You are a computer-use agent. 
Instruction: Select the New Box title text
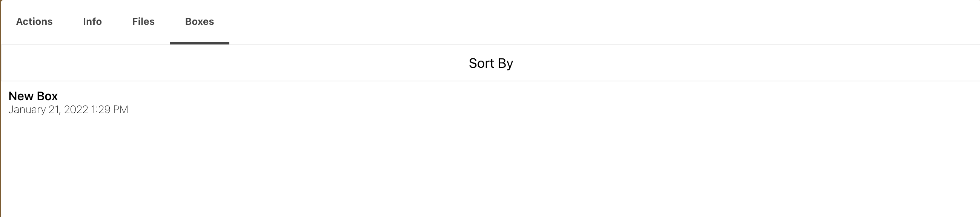(x=33, y=96)
